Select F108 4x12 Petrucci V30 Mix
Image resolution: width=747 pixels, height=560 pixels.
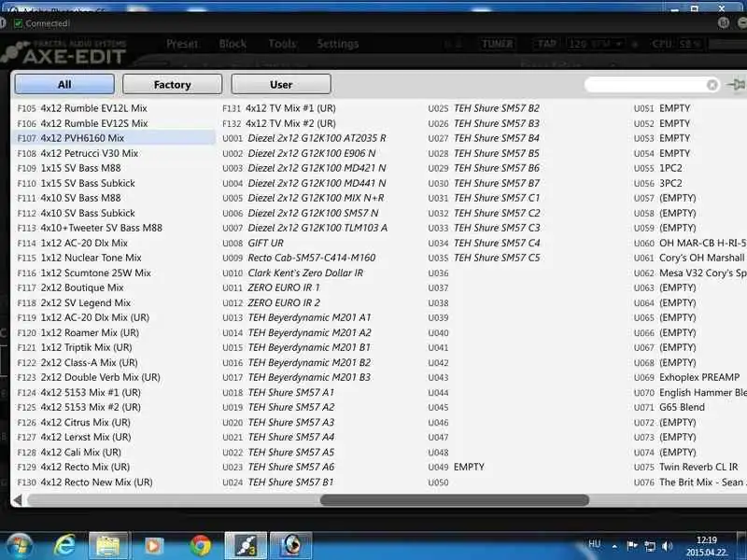(x=113, y=153)
